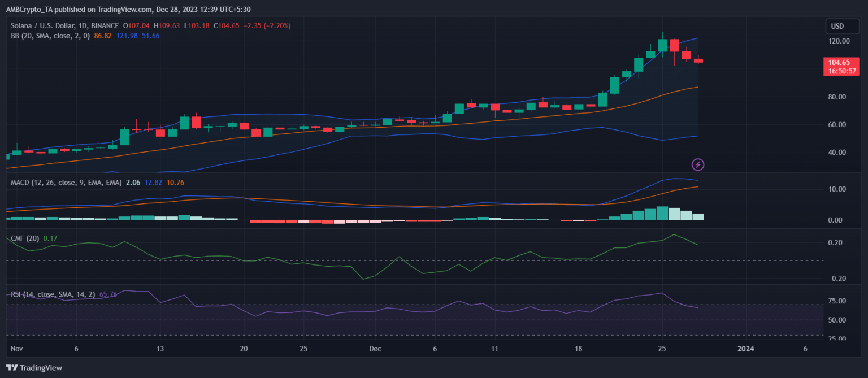Click the purple lightning bolt icon

[698, 164]
